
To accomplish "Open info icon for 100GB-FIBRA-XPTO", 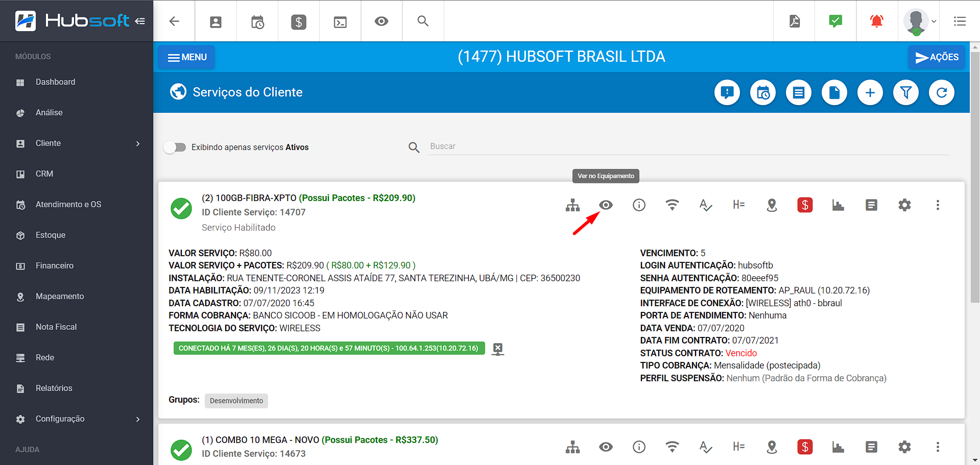I will pos(639,205).
